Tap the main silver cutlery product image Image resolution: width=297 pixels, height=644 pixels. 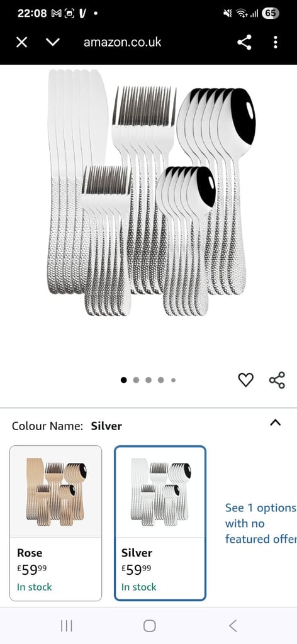[151, 192]
